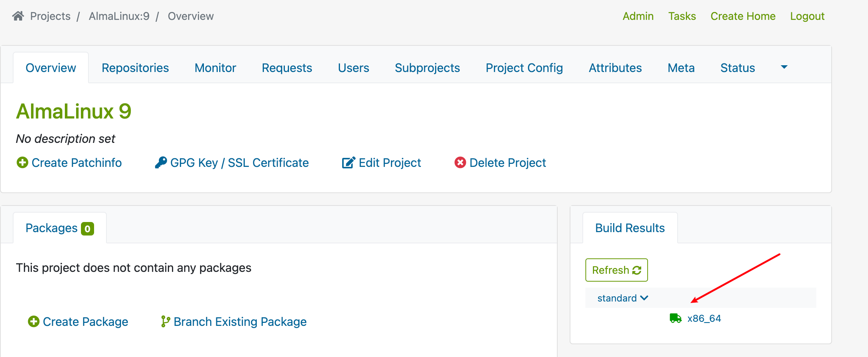Screen dimensions: 868x357
Task: Click Branch Existing Package link text
Action: tap(240, 322)
